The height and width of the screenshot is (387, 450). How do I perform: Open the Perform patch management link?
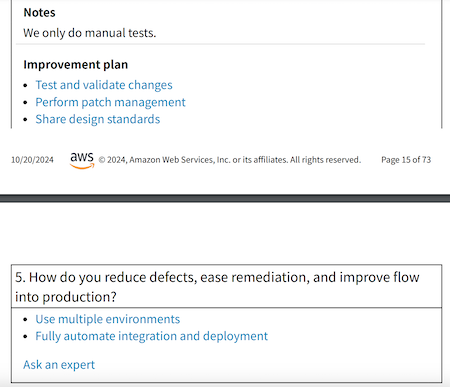(x=110, y=102)
